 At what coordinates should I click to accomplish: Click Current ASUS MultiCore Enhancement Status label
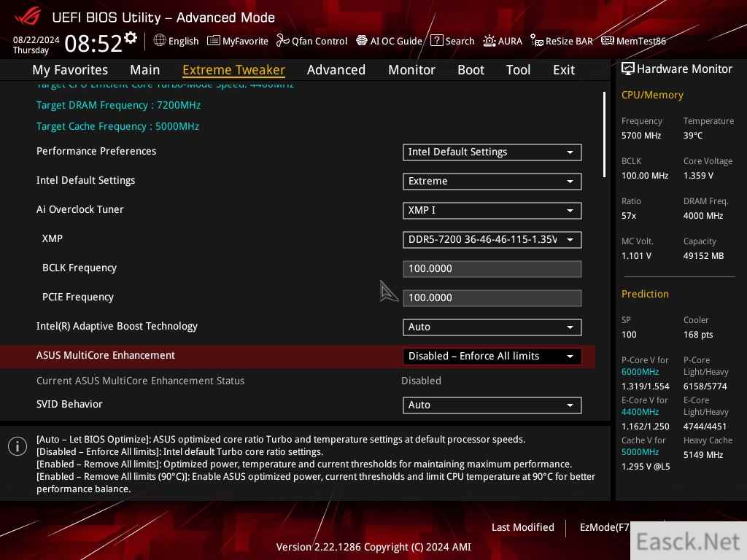(141, 381)
